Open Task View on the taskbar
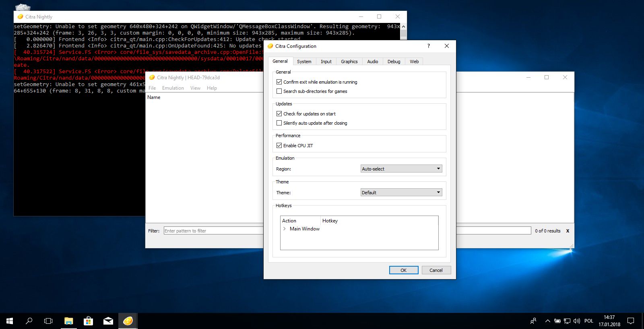The height and width of the screenshot is (329, 644). (48, 321)
